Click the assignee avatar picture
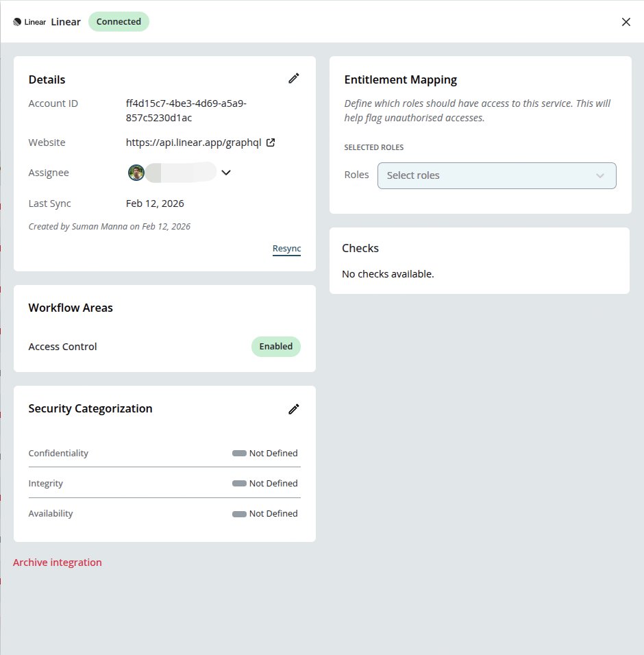 coord(136,172)
